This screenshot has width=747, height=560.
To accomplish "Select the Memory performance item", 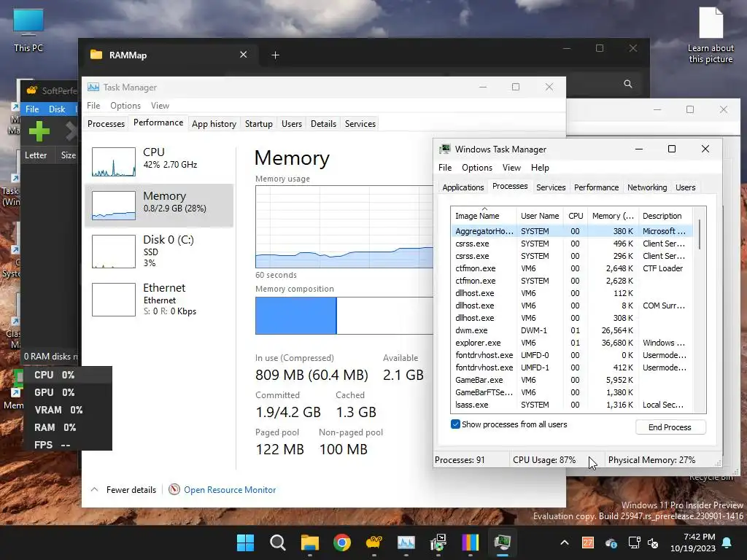I will (159, 205).
